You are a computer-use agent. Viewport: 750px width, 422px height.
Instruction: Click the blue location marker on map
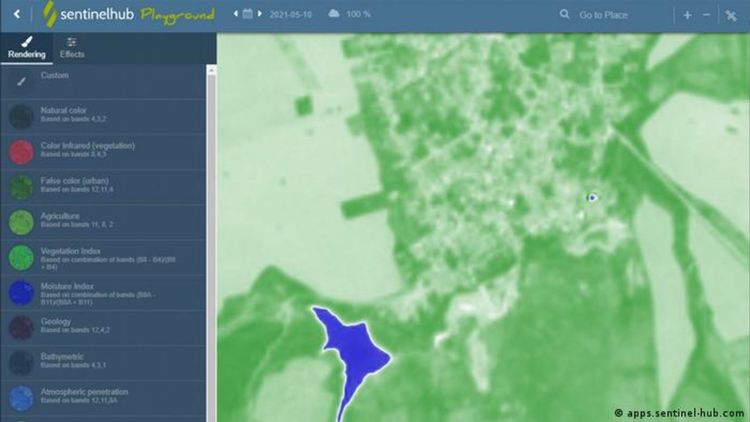tap(592, 198)
